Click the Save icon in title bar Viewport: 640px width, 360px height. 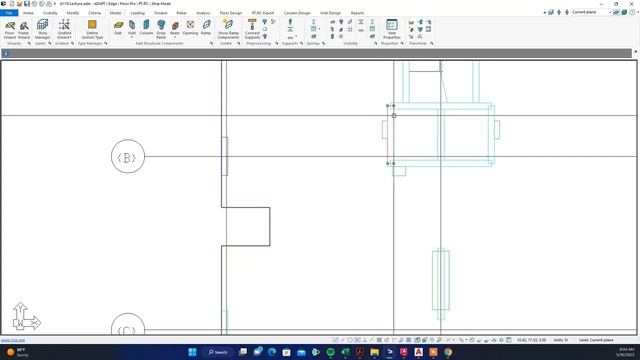[x=27, y=4]
